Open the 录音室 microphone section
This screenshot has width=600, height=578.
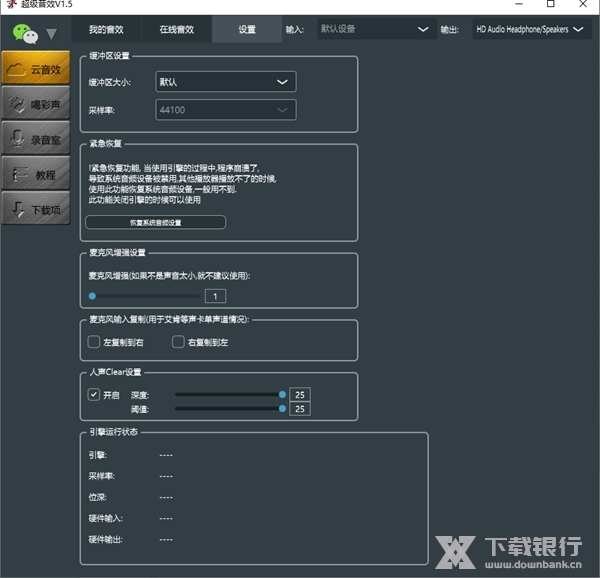(36, 138)
